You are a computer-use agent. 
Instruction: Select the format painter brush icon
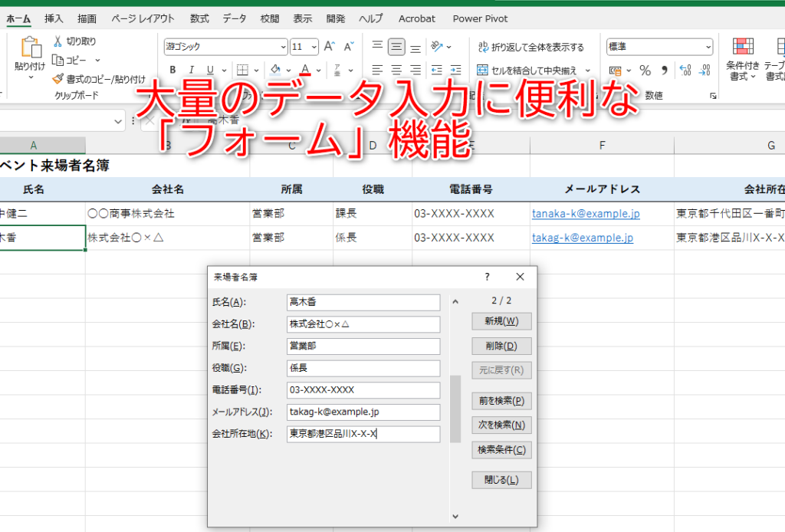point(58,79)
